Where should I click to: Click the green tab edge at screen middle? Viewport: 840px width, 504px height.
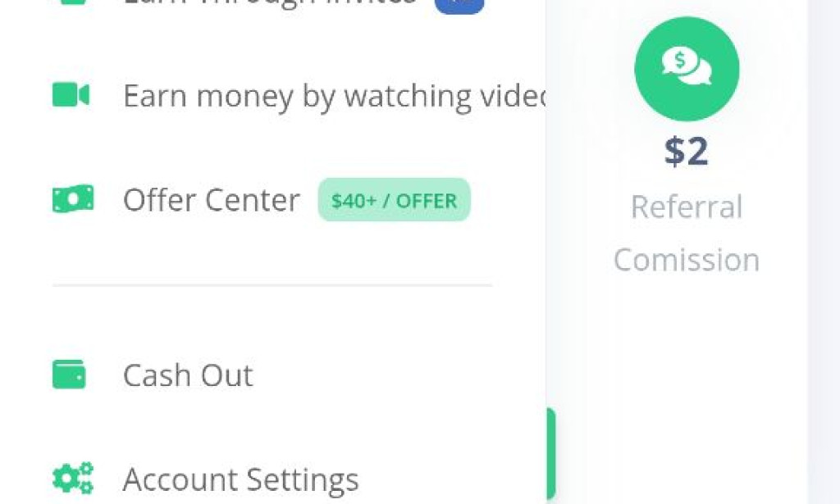pos(551,451)
